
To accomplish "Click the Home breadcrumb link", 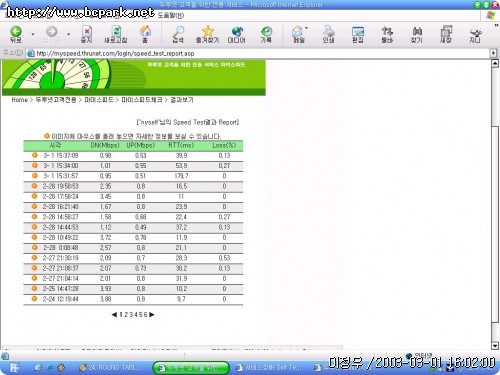I will click(x=19, y=100).
